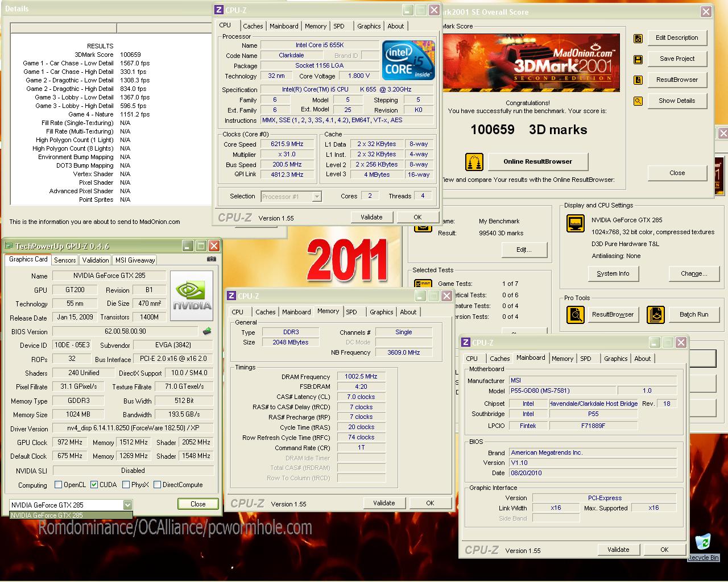Click the Core Speed value field
Screen dimensions: 728x582
coord(287,144)
